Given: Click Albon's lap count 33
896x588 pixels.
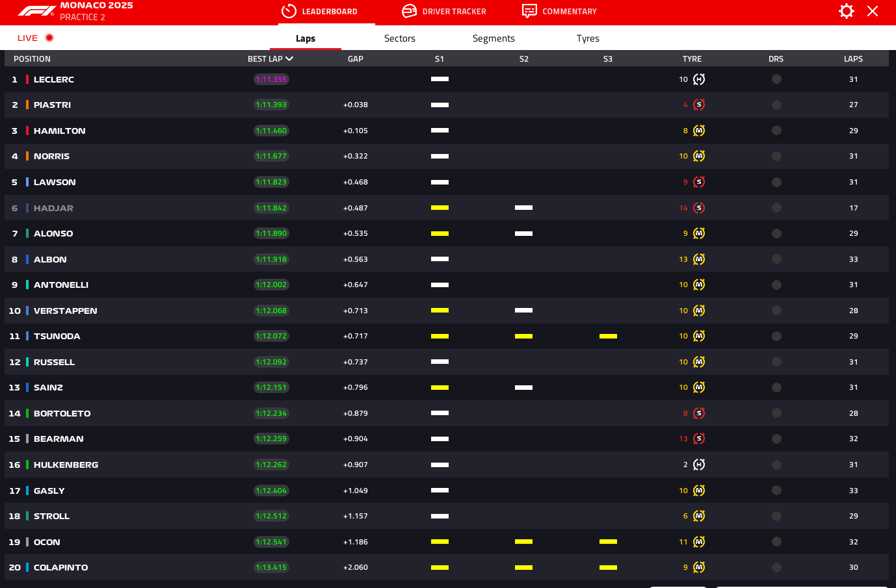Looking at the screenshot, I should coord(854,259).
